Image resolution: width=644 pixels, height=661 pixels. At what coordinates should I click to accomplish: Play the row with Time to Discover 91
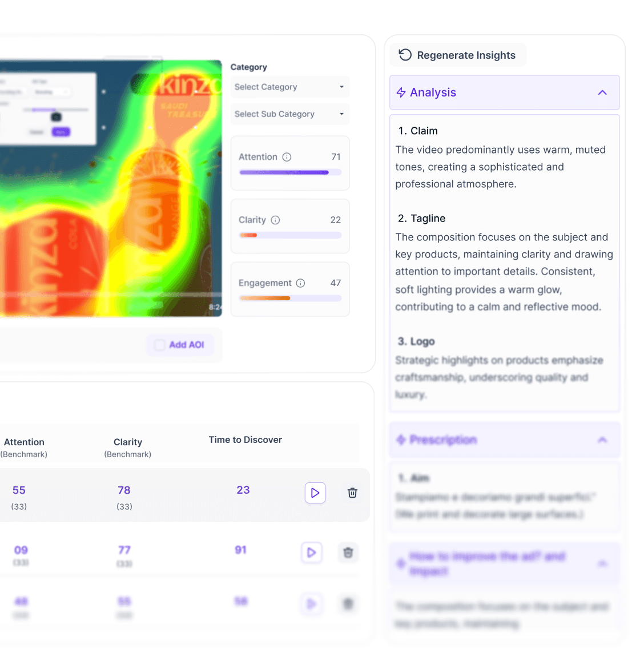click(312, 552)
